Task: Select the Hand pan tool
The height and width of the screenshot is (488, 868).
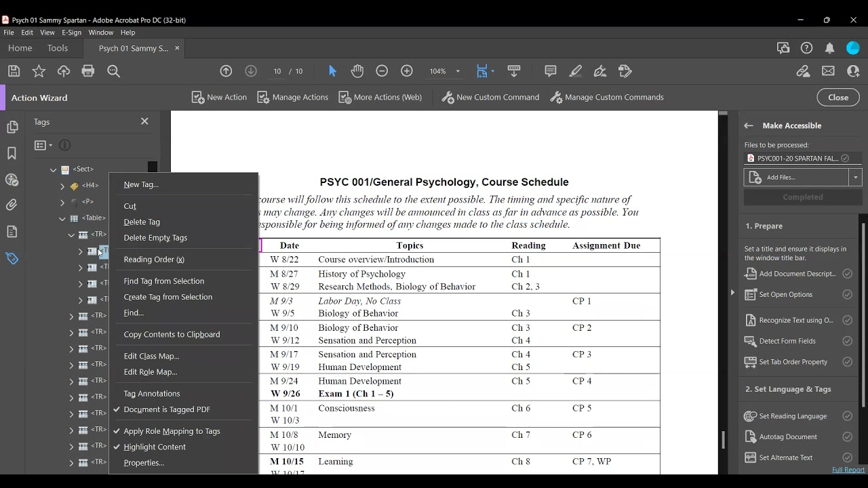Action: coord(357,71)
